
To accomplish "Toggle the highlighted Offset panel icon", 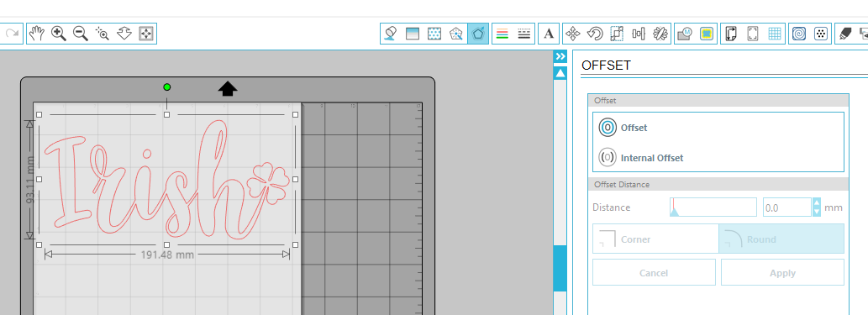I will (x=478, y=34).
